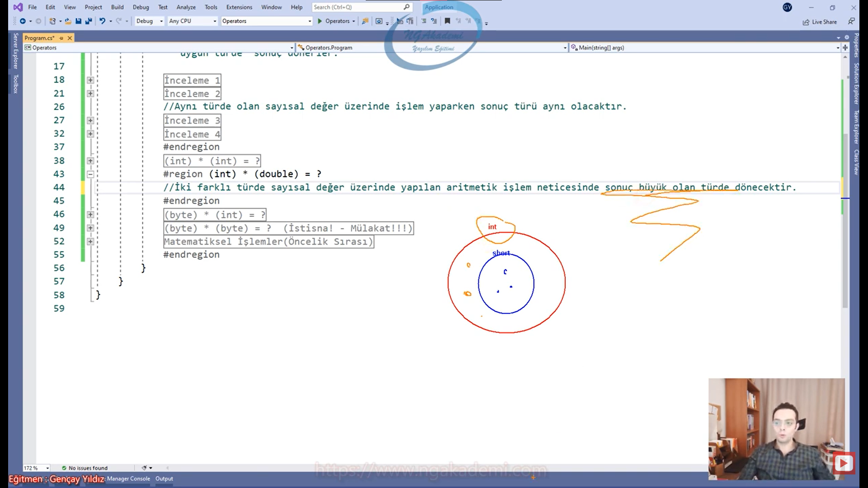Click the comment selection toolbar icon
Screen dimensions: 868x488
point(424,21)
